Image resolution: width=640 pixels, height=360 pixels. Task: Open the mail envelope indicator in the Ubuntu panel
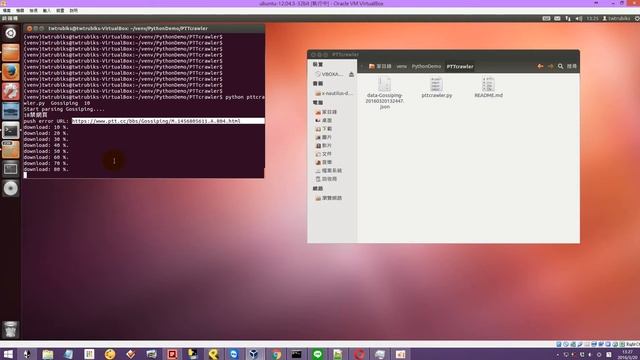[557, 18]
